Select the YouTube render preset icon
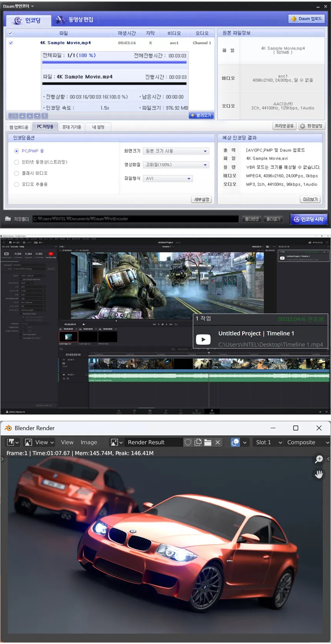331x644 pixels. 51,254
